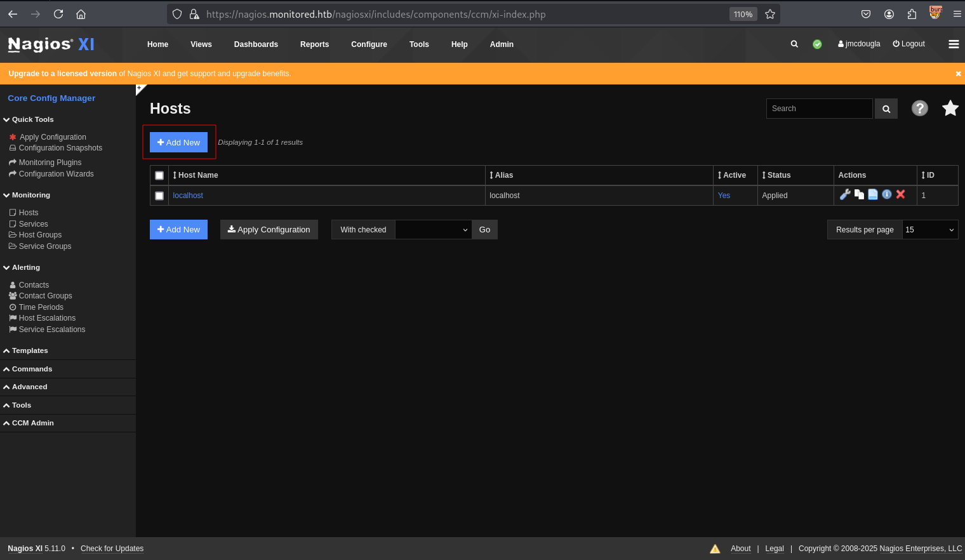Click the pop-out corner icon above Hosts
The width and height of the screenshot is (965, 560).
[x=140, y=90]
